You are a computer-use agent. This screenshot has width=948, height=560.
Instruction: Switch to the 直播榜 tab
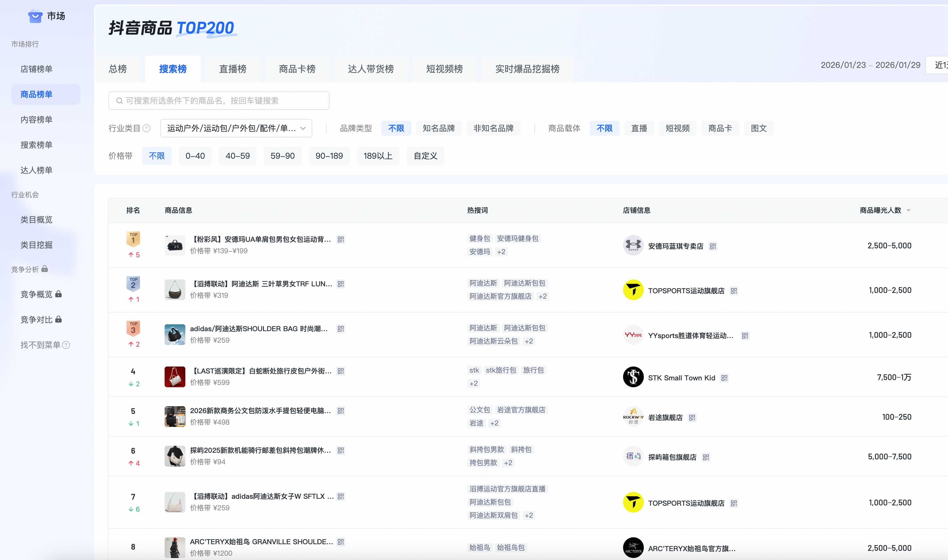(x=232, y=69)
